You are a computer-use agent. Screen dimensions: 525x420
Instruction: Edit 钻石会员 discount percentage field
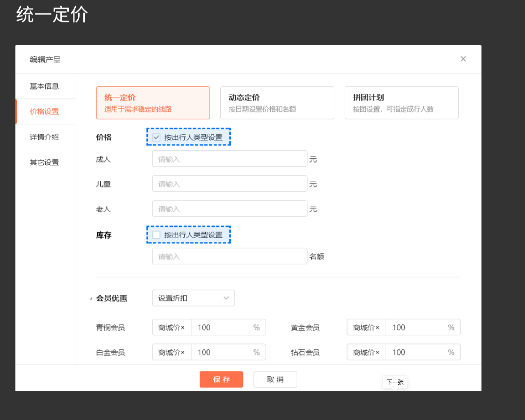tap(423, 352)
